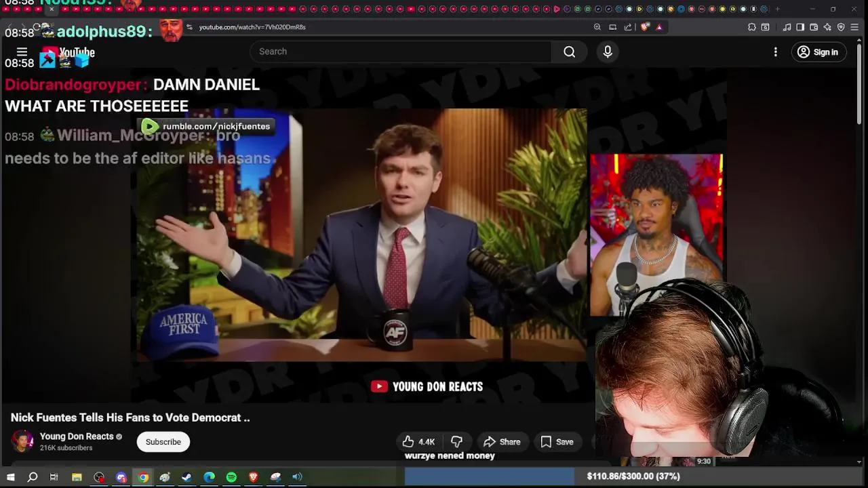
Task: Open the browser main hamburger menu
Action: pyautogui.click(x=854, y=27)
